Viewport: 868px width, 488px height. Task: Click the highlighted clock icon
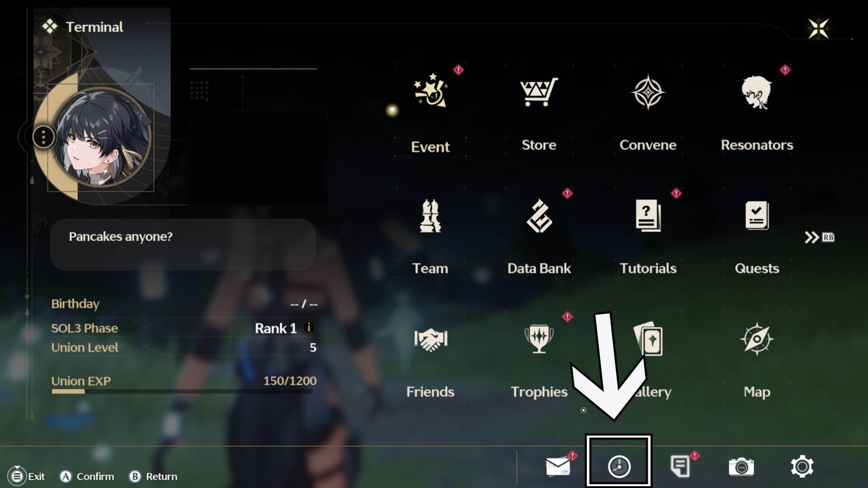[619, 466]
